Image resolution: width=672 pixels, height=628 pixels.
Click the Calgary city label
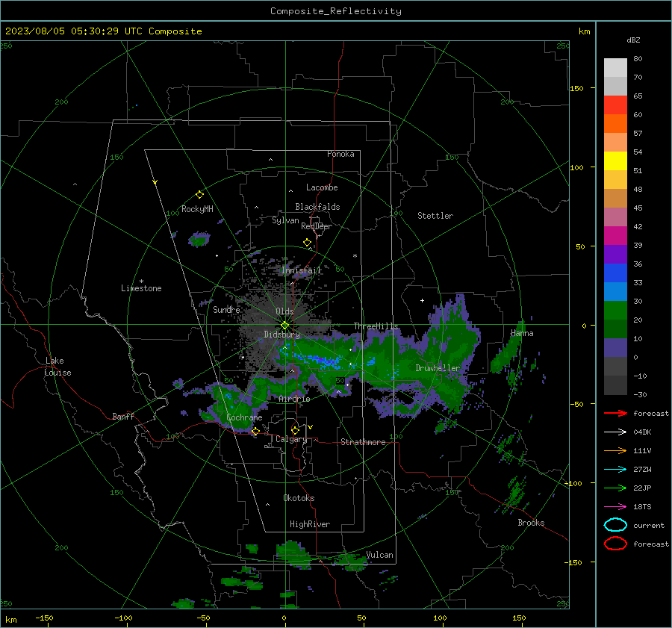[x=291, y=439]
